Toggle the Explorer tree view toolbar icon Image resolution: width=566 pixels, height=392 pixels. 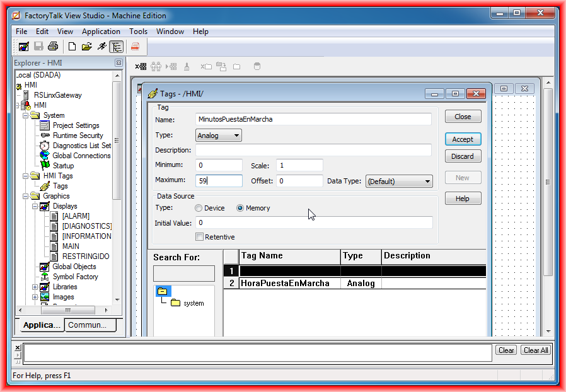pos(116,47)
